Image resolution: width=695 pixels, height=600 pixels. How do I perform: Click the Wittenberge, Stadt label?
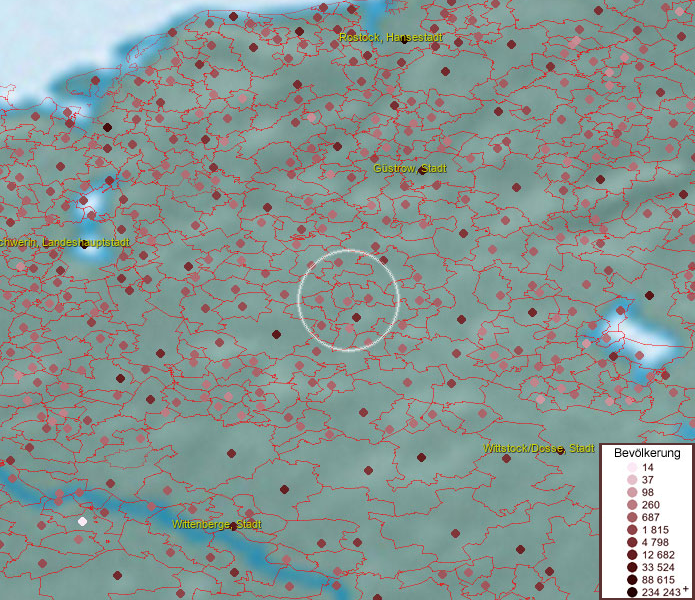[217, 524]
